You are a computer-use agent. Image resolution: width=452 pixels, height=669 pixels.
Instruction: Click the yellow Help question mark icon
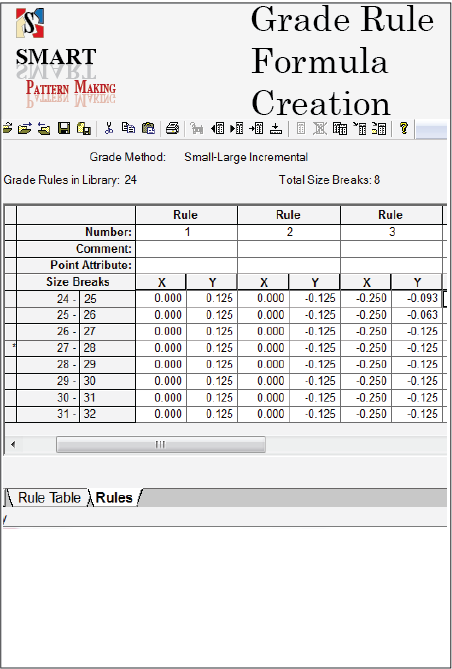(x=404, y=128)
